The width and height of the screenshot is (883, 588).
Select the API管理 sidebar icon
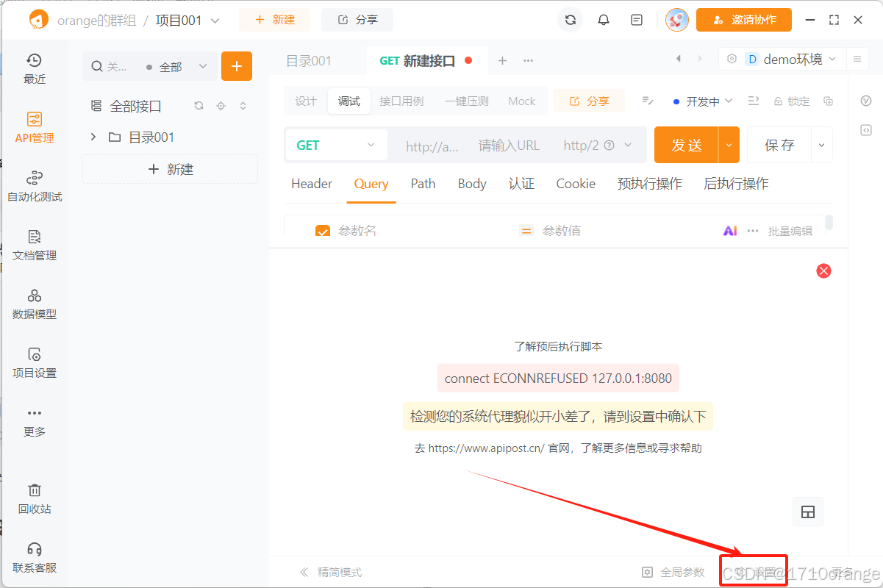34,126
